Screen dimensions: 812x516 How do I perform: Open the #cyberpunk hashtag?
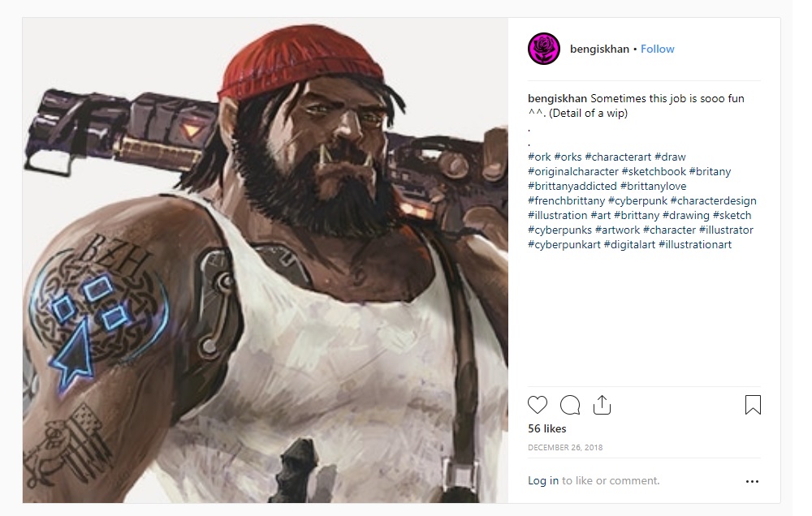pos(637,200)
